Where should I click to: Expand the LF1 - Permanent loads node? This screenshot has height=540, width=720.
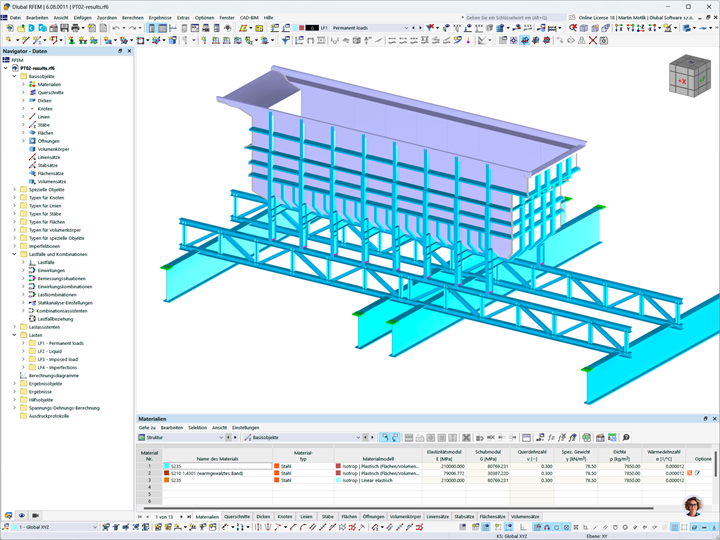point(23,343)
